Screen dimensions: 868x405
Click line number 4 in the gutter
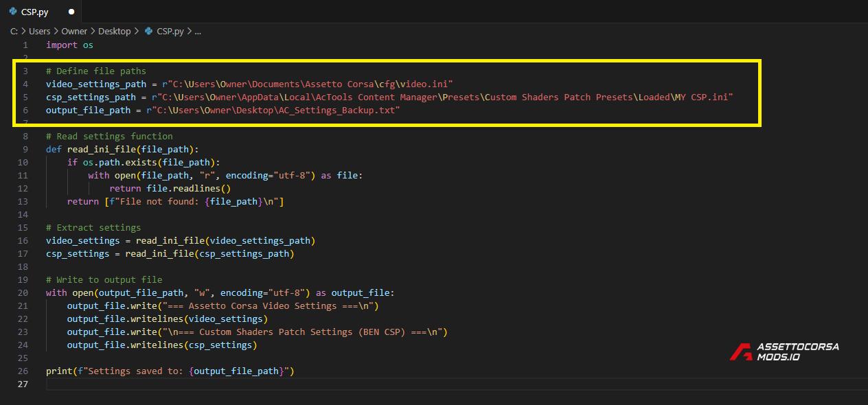[x=25, y=84]
